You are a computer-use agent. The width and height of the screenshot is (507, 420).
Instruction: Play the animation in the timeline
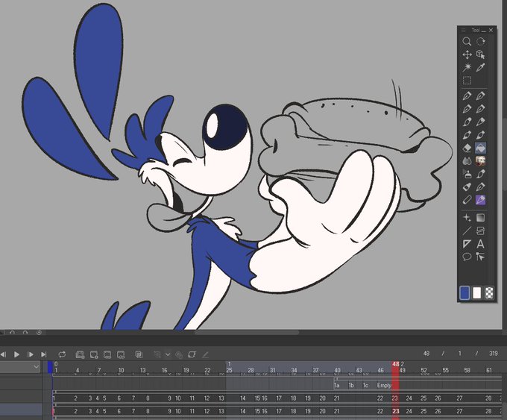16,354
